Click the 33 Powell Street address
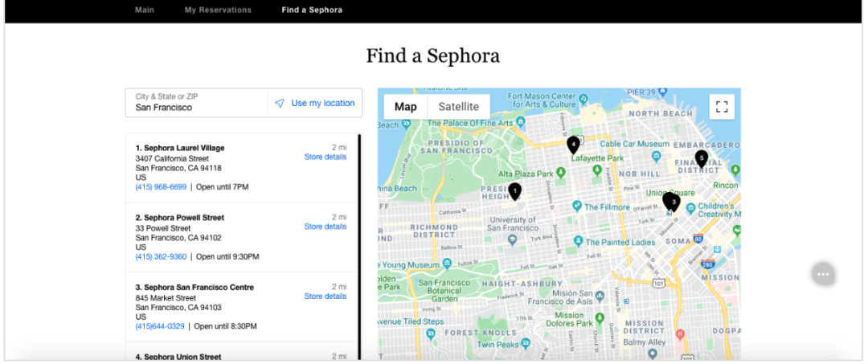Screen dimensions: 868x364 point(162,228)
